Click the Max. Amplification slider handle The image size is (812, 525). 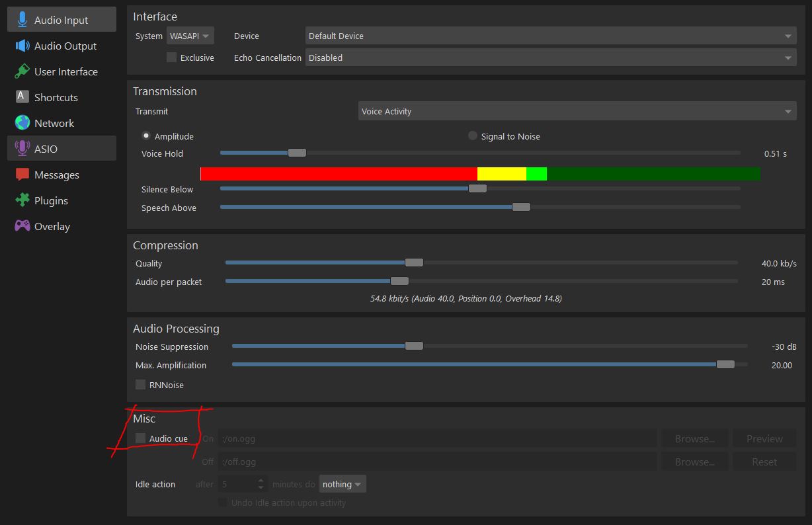pos(725,364)
